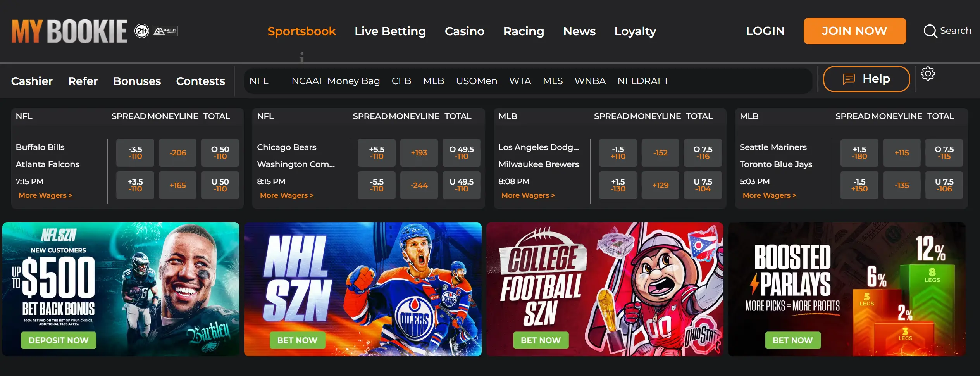Click the Search magnifier icon
This screenshot has height=376, width=980.
(x=930, y=31)
